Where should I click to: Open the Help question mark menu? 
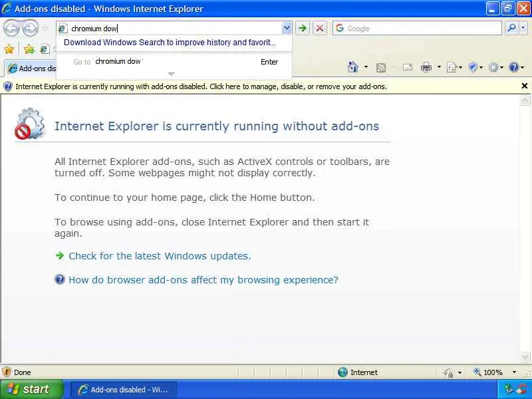(x=517, y=68)
